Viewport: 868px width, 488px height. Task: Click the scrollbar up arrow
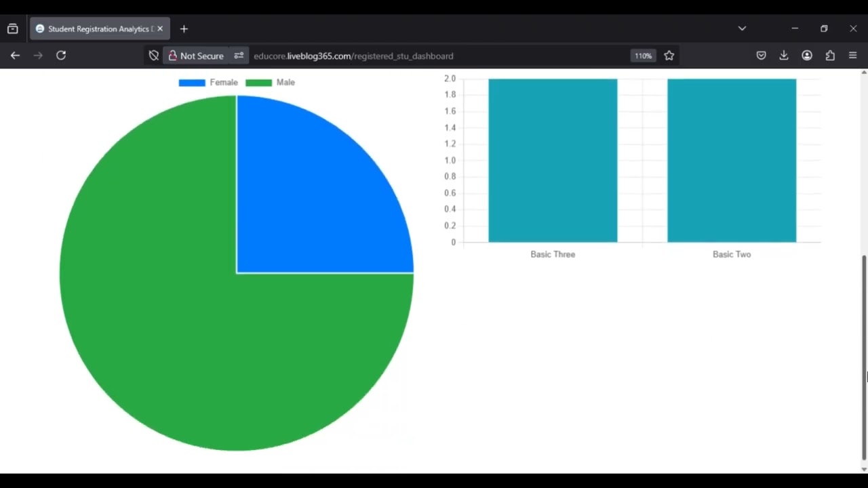pos(864,72)
